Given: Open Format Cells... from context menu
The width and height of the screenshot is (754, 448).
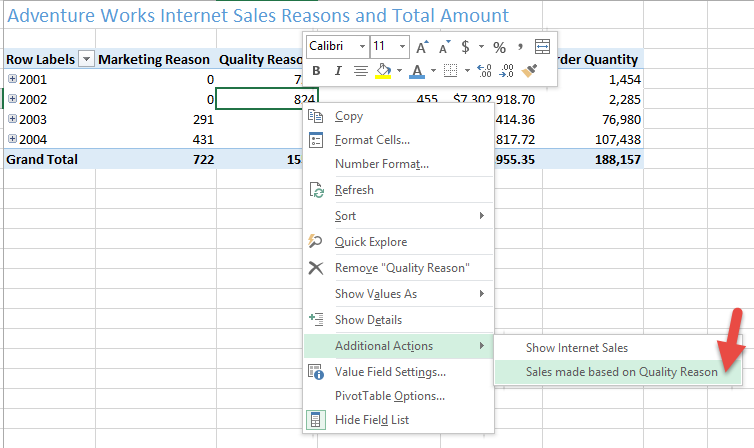Looking at the screenshot, I should (x=399, y=140).
